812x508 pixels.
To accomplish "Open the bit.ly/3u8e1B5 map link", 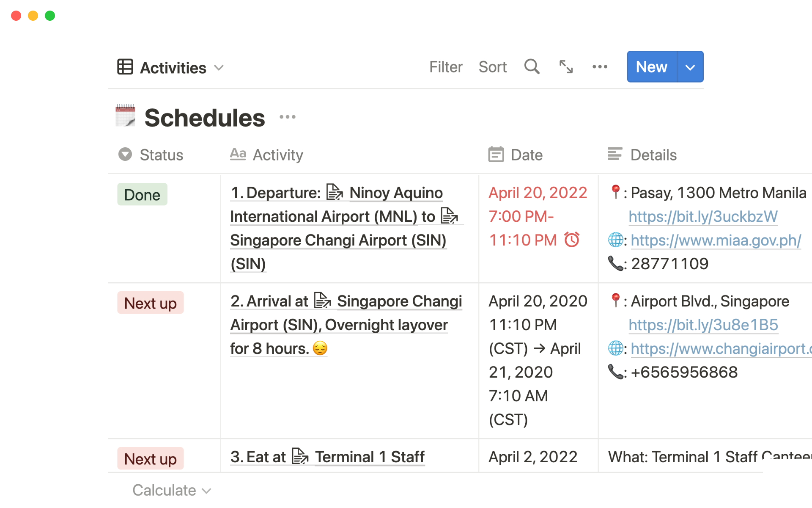I will click(x=703, y=325).
